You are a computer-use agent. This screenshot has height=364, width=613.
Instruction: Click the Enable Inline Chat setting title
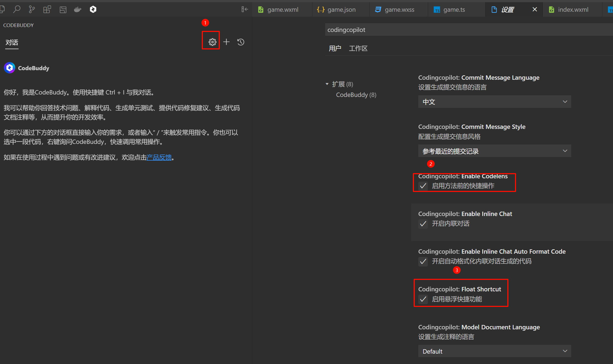pos(465,214)
